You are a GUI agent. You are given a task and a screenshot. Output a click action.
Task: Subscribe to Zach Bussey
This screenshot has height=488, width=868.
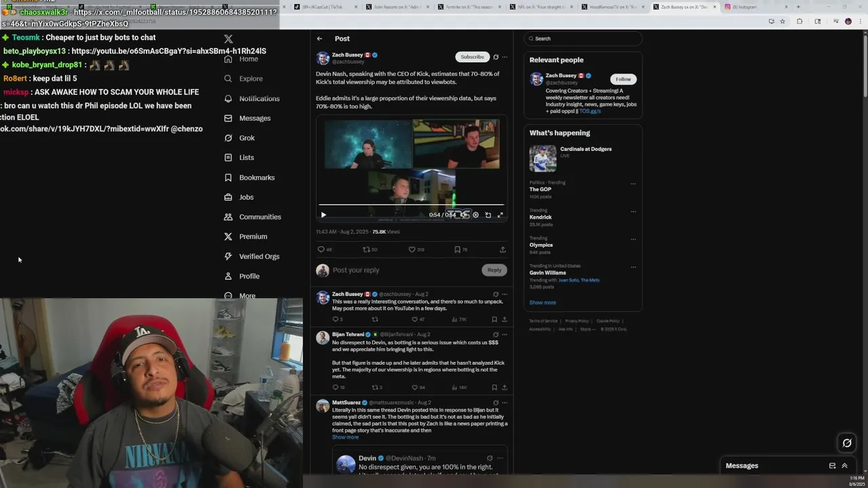tap(472, 57)
